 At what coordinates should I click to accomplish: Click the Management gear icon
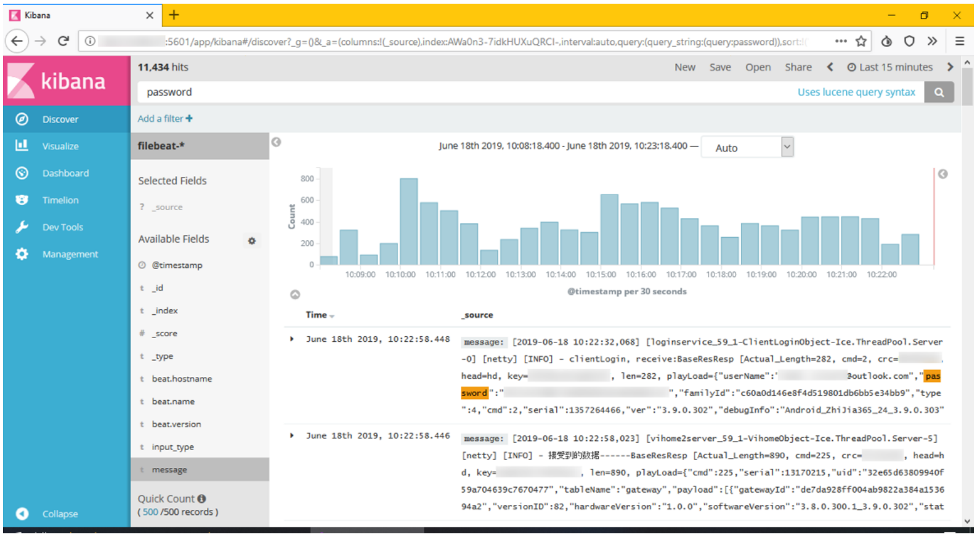tap(22, 254)
